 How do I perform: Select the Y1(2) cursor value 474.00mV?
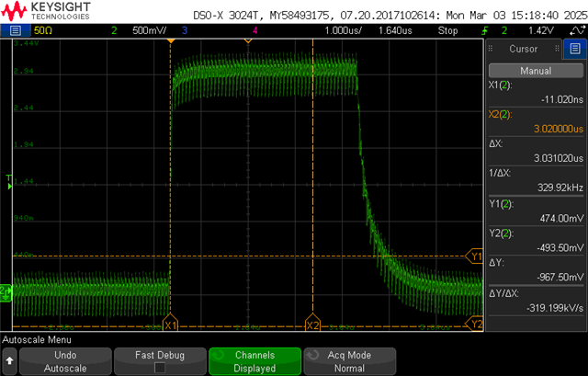(x=561, y=218)
